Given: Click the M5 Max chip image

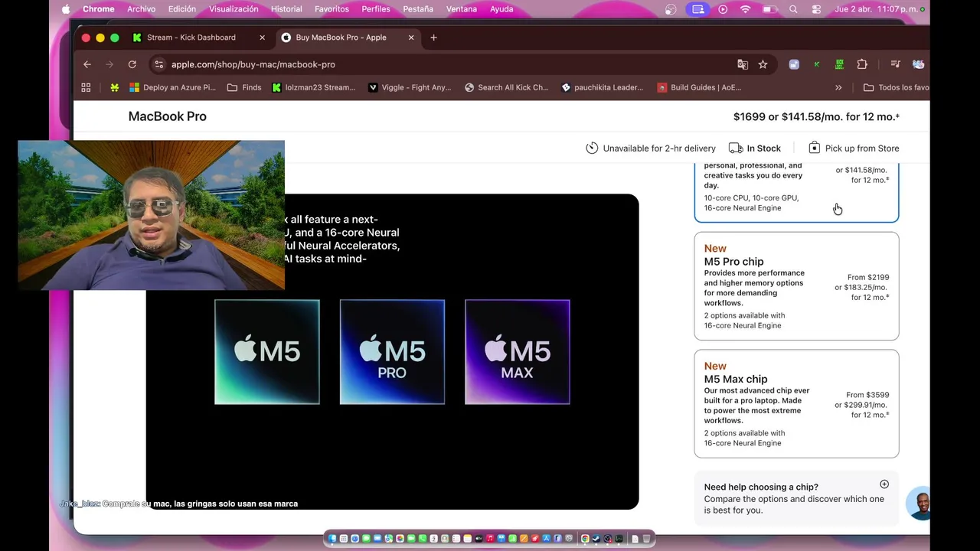Looking at the screenshot, I should tap(518, 352).
